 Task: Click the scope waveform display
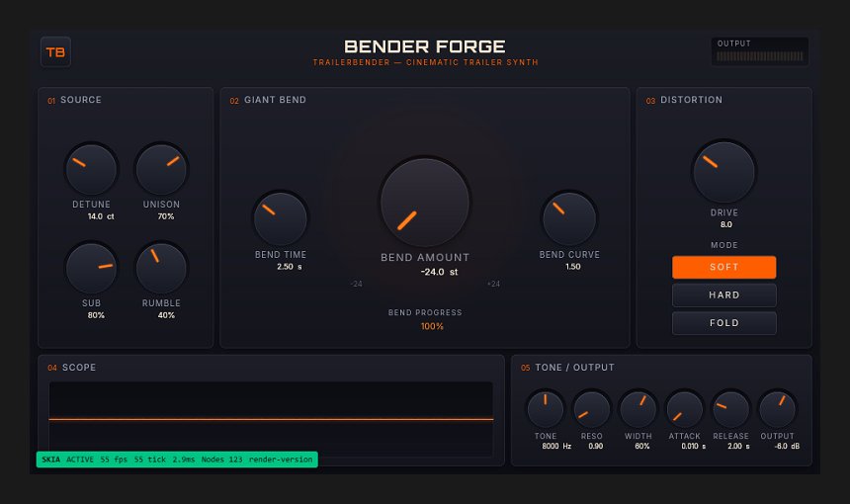pos(271,419)
